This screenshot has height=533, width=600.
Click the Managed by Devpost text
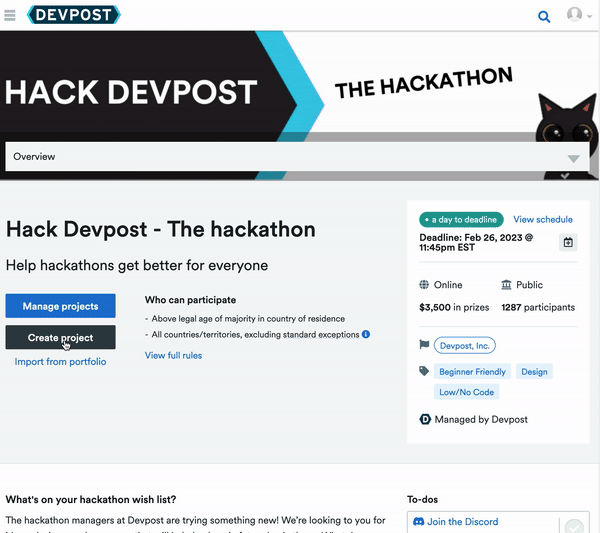pos(481,419)
